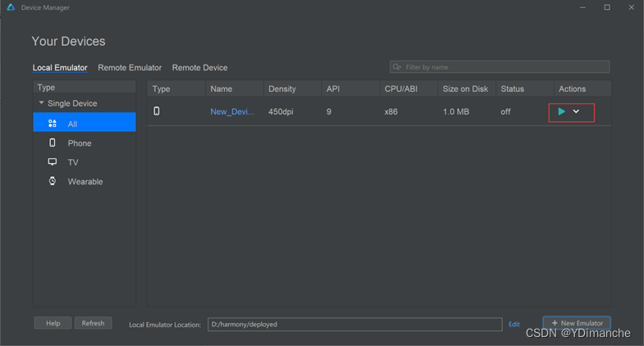The width and height of the screenshot is (644, 346).
Task: Open the New_Devi... device name link
Action: click(x=232, y=112)
